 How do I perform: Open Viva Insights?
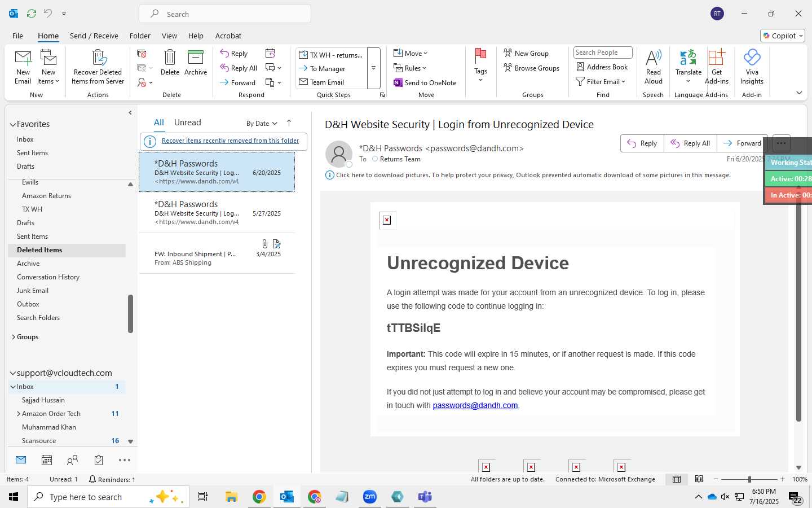(752, 67)
